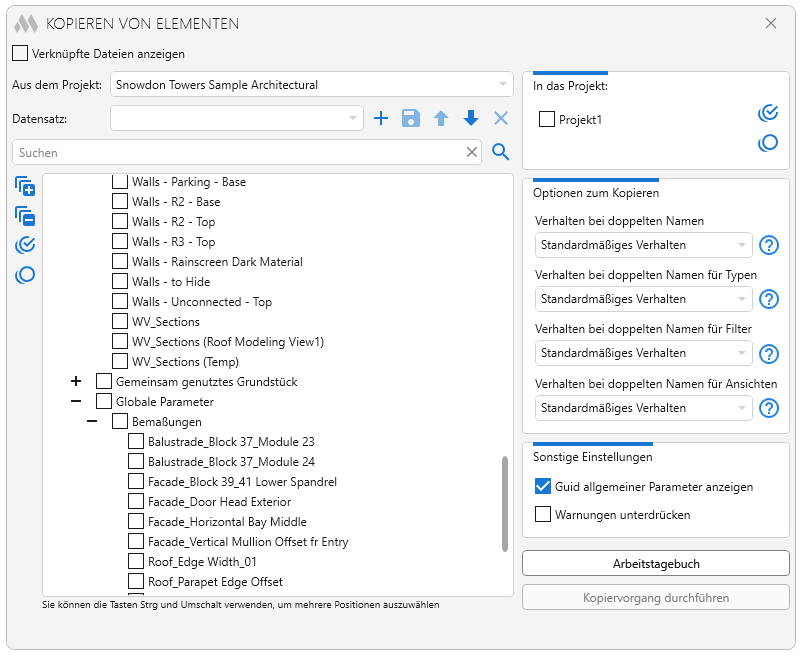The width and height of the screenshot is (804, 656).
Task: Select 'Facade_Block 39_41 Lower Spandrel' row
Action: click(x=243, y=482)
